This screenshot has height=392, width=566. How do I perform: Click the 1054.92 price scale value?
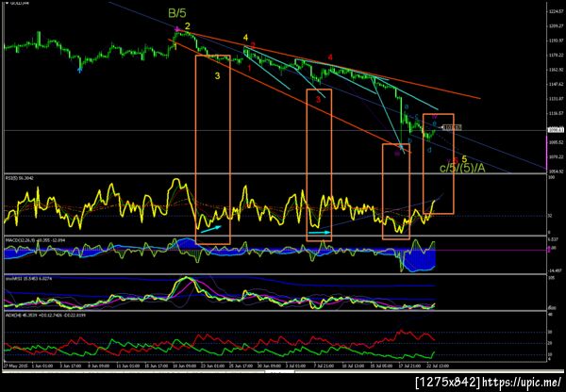point(557,171)
